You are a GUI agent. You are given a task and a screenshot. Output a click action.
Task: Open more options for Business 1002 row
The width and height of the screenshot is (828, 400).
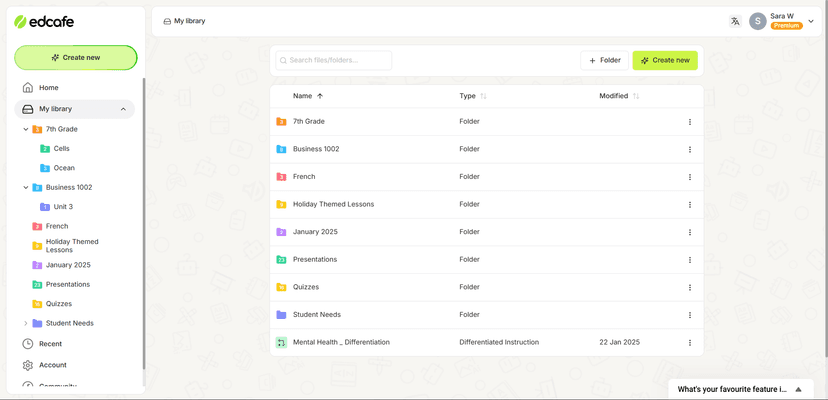[690, 150]
